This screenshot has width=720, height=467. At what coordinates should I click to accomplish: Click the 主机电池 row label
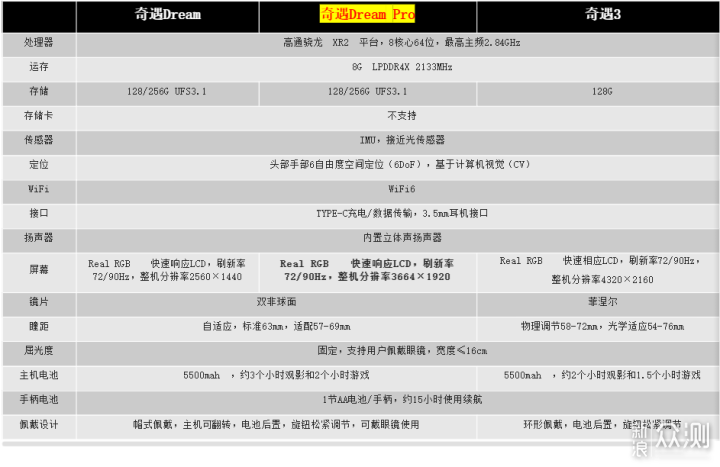39,376
